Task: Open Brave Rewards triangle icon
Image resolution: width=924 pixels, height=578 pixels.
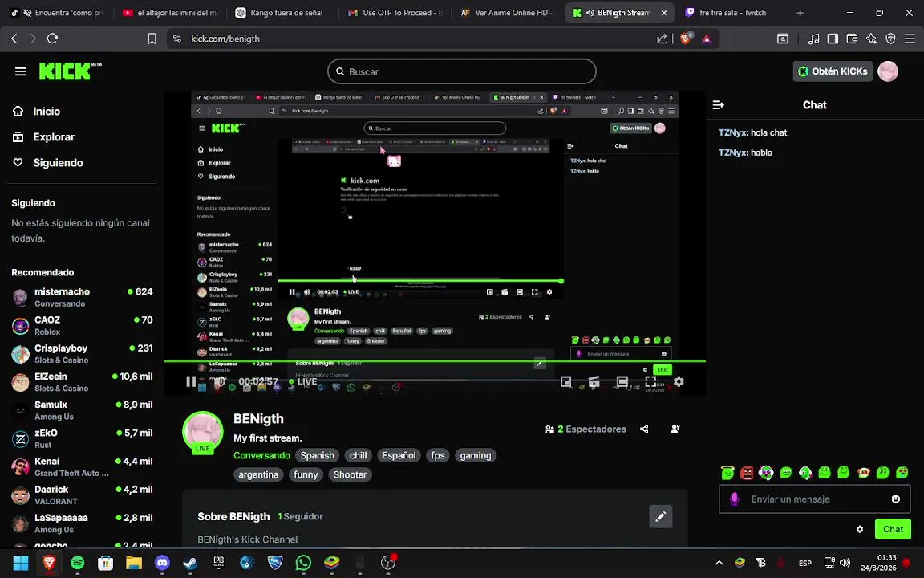Action: pyautogui.click(x=707, y=39)
